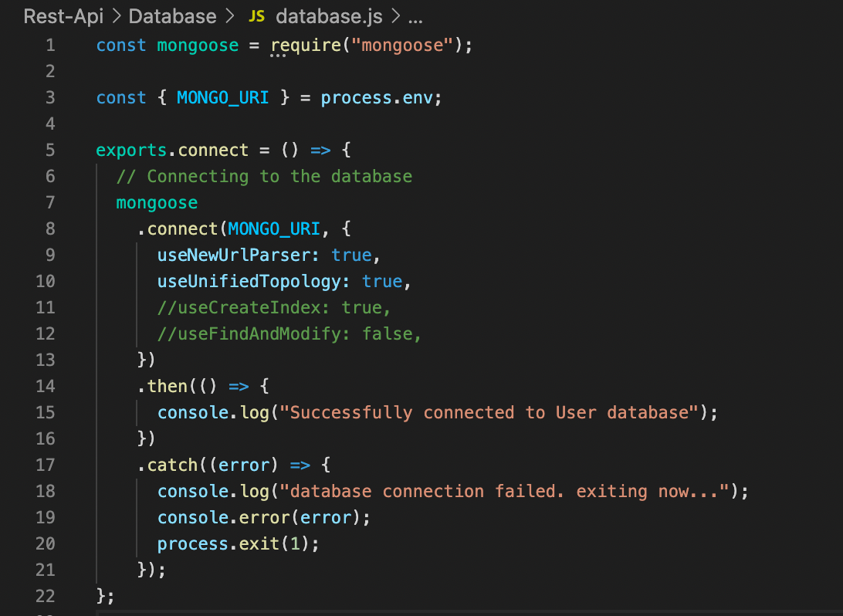The image size is (843, 616).
Task: Click line number 5 in the gutter
Action: (x=49, y=150)
